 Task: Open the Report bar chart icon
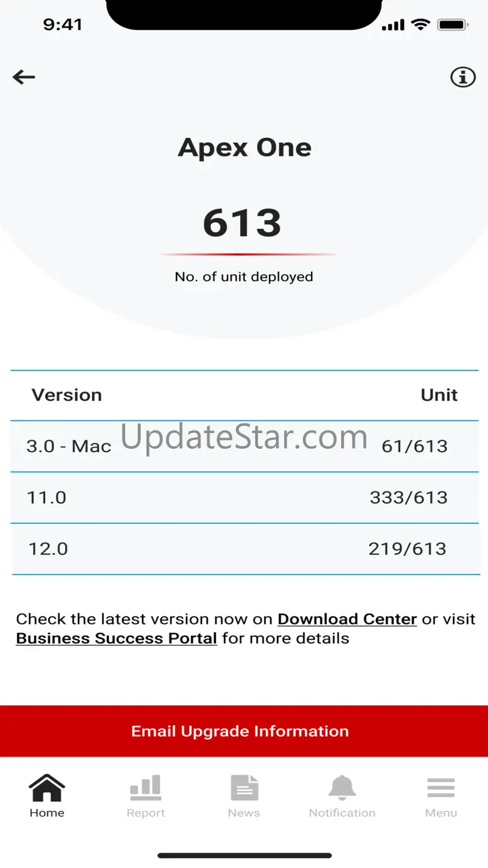[146, 787]
